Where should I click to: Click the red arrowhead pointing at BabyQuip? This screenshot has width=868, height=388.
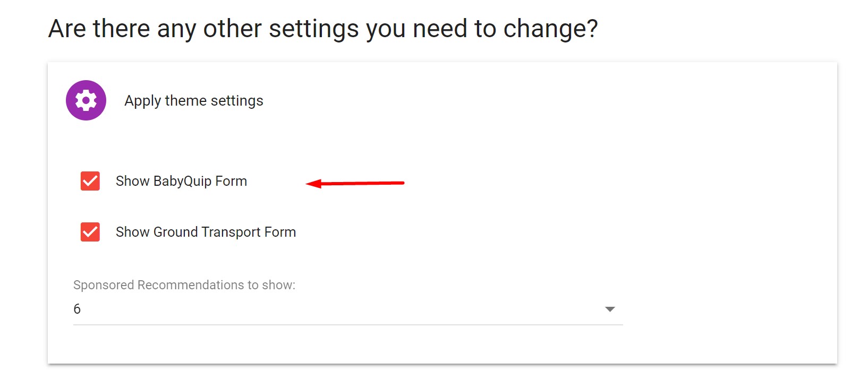pos(314,184)
